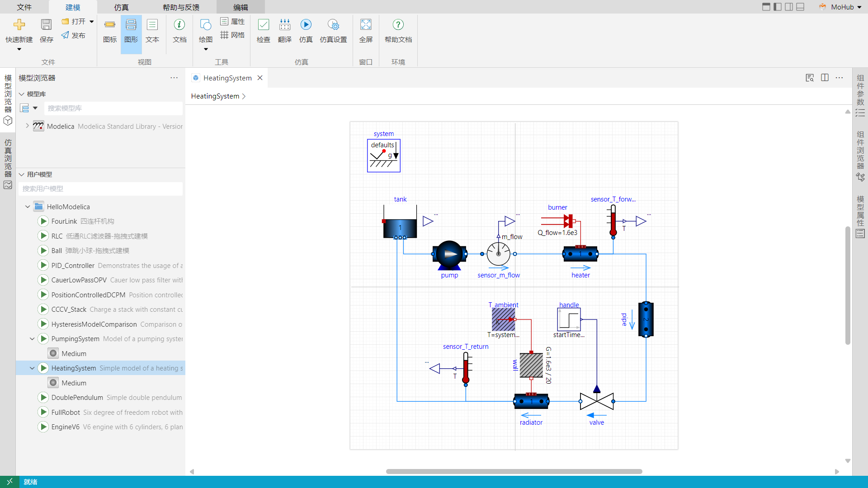Open the 模型属性 side panel

click(860, 217)
